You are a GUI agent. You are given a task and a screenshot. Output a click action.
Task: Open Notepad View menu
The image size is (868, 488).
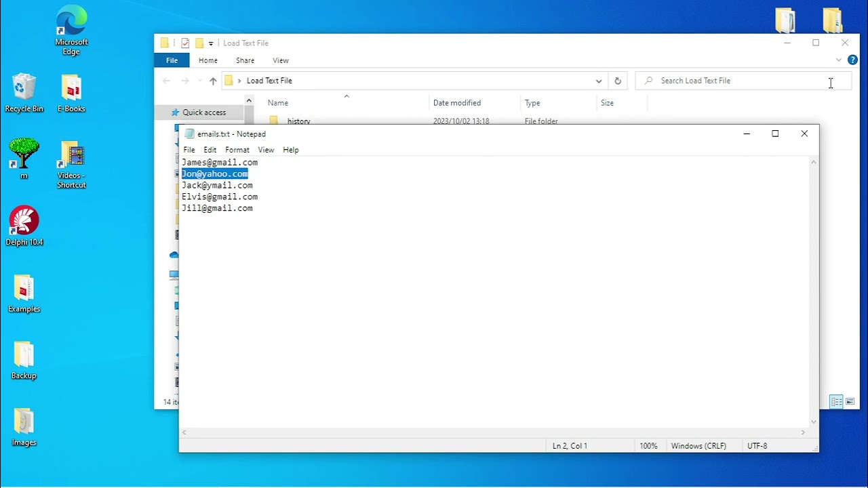[266, 150]
